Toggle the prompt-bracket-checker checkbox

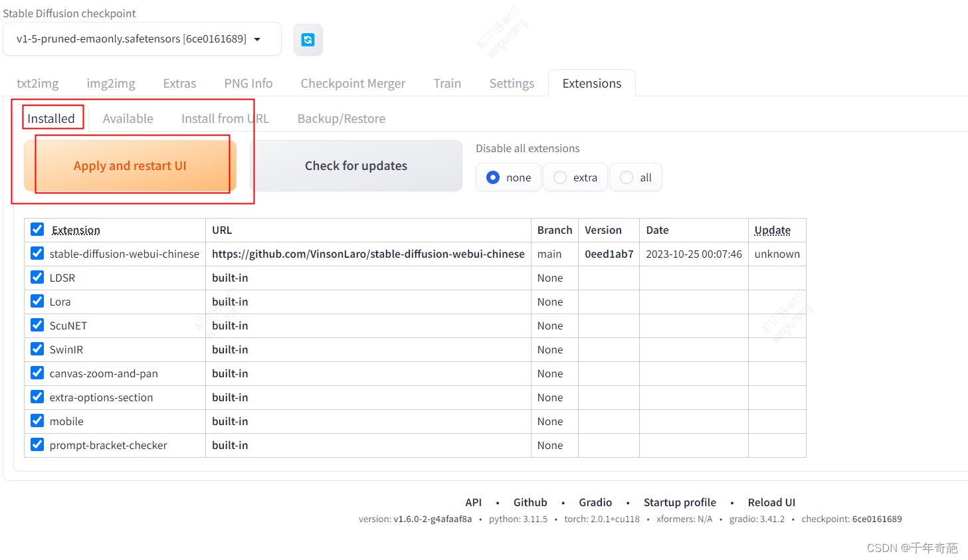[37, 444]
